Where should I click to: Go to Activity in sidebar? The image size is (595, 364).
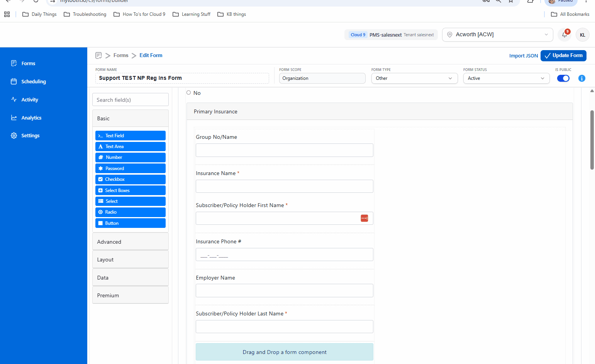30,99
